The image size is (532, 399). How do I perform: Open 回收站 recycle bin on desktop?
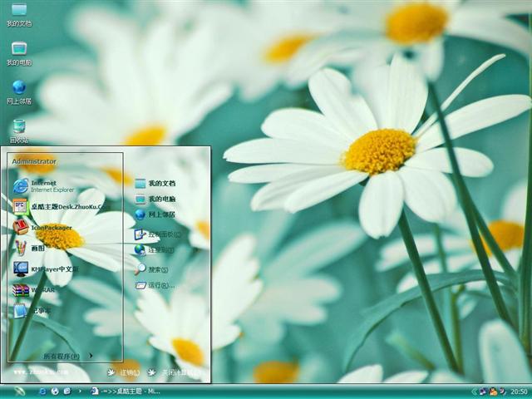[x=19, y=131]
